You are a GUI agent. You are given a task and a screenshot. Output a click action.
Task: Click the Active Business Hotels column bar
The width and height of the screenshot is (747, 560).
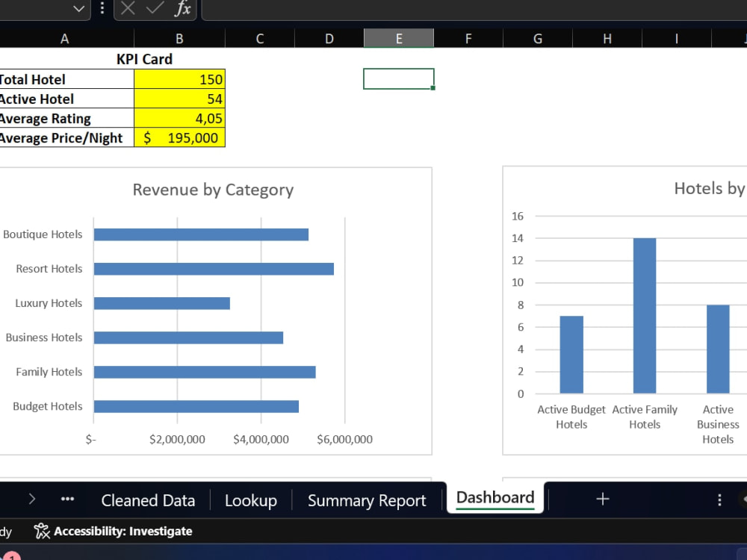[x=718, y=349]
